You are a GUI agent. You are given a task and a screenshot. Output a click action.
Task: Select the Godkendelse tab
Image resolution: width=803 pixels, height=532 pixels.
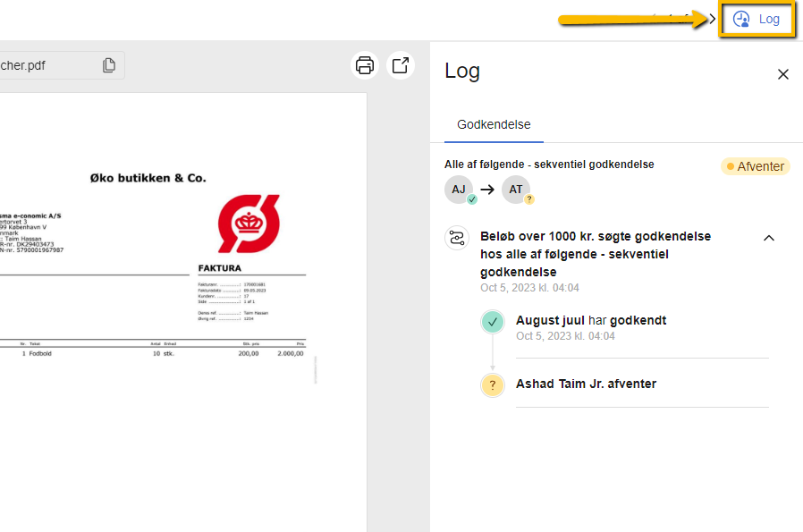[493, 126]
